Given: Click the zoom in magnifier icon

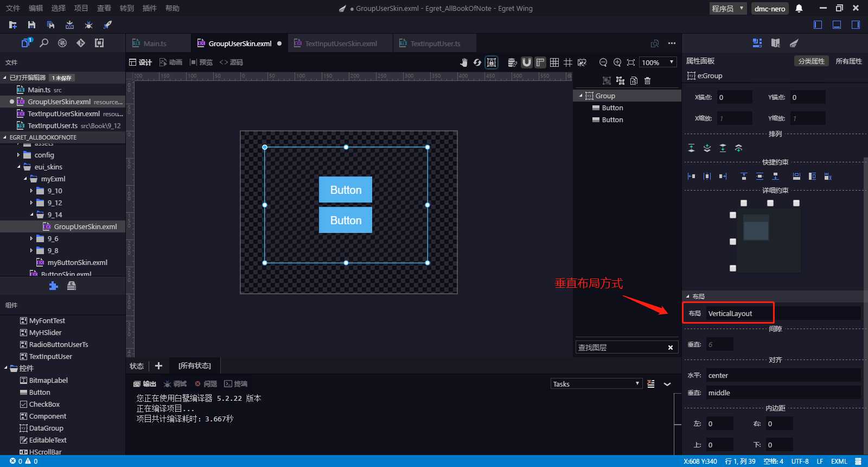Looking at the screenshot, I should coord(617,62).
